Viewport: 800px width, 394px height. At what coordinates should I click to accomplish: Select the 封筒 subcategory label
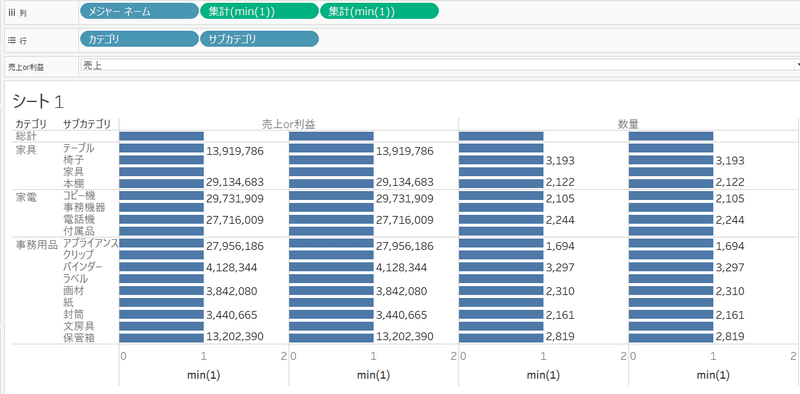[x=73, y=314]
